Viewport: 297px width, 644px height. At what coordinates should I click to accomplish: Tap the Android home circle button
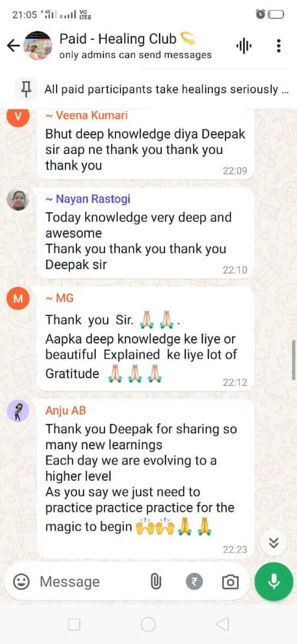(x=148, y=624)
